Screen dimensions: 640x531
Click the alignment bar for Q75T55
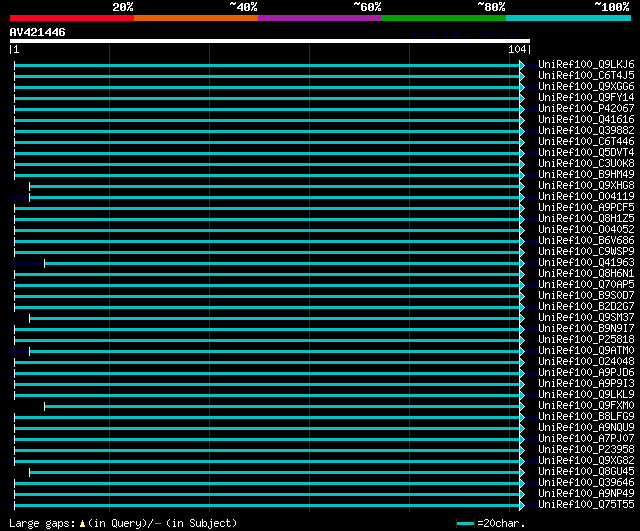point(269,506)
